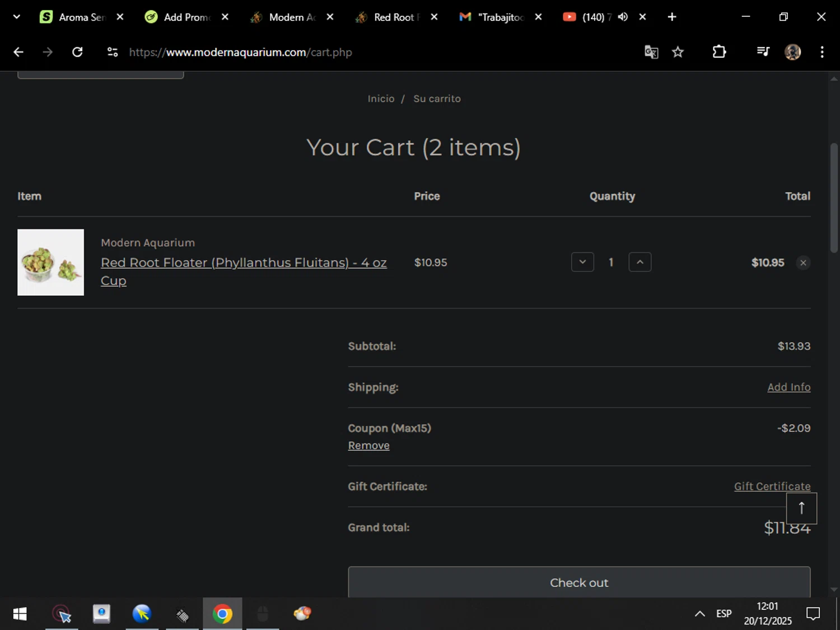The height and width of the screenshot is (630, 840).
Task: Open the media controls icon
Action: tap(763, 52)
